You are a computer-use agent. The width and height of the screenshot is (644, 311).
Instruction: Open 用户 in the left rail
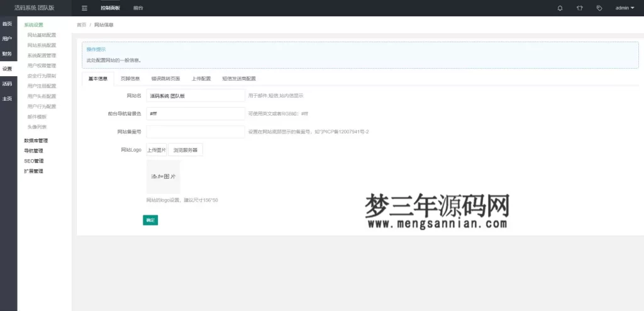point(8,38)
